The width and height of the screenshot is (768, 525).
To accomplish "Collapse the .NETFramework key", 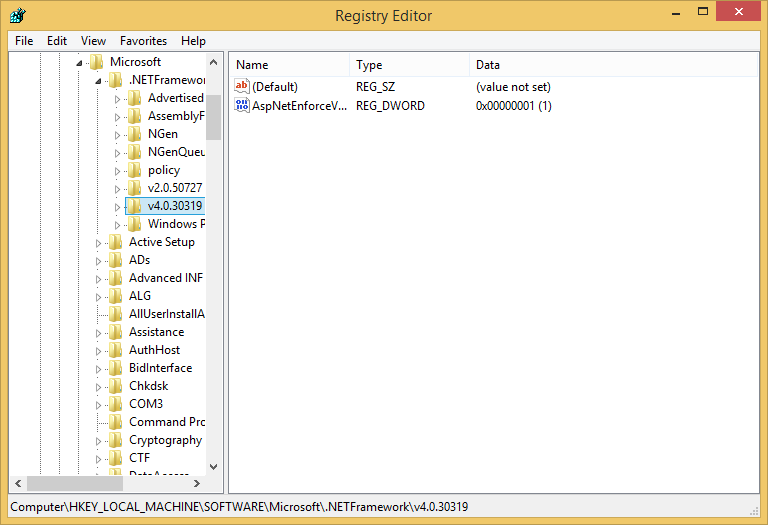I will coord(98,81).
